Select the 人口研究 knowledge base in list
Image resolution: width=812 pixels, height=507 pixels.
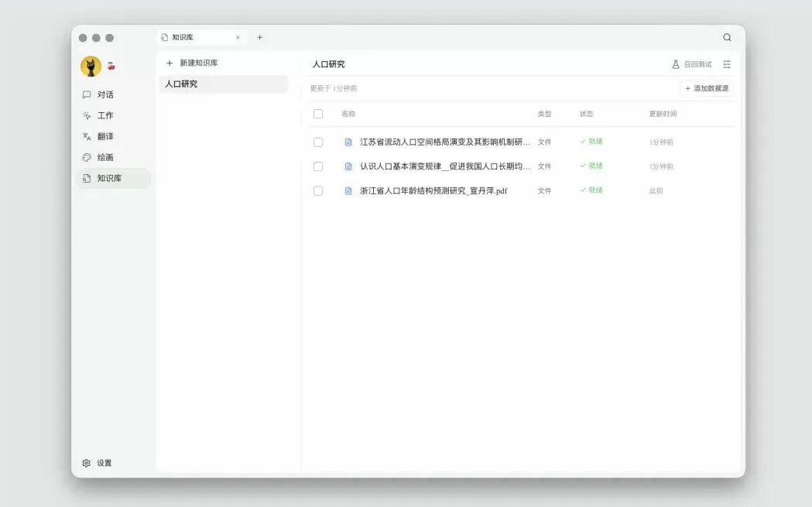click(x=223, y=84)
